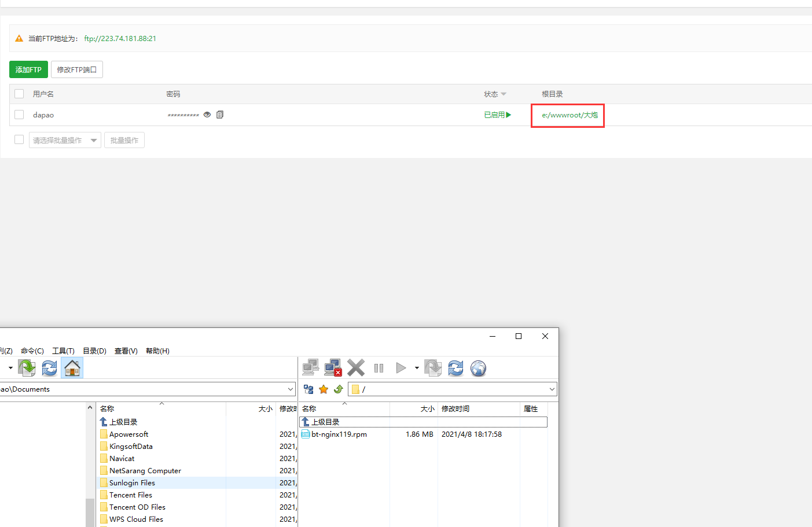
Task: Click the disconnect server icon with red X
Action: click(333, 368)
